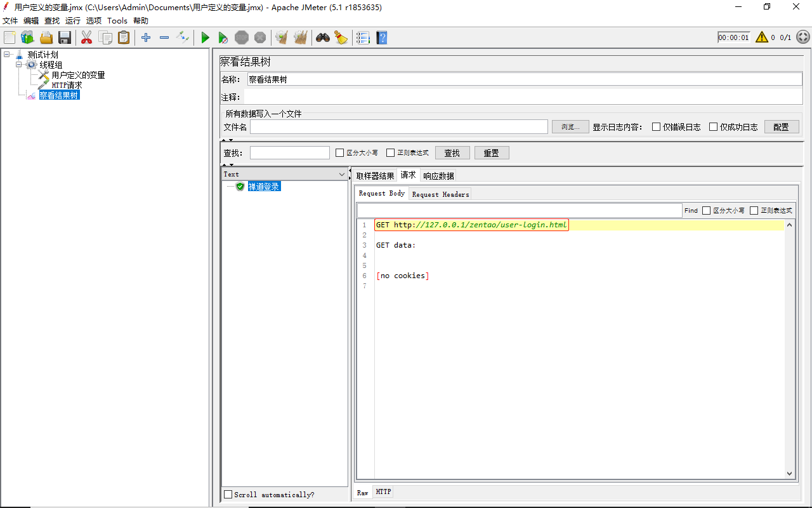Click the 文件名 input field
812x508 pixels.
tap(399, 127)
